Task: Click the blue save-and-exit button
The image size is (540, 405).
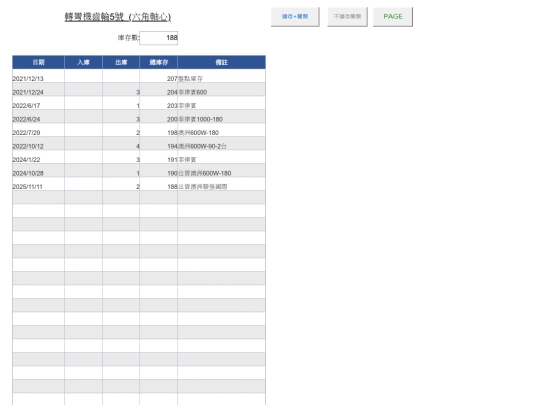Action: [295, 17]
